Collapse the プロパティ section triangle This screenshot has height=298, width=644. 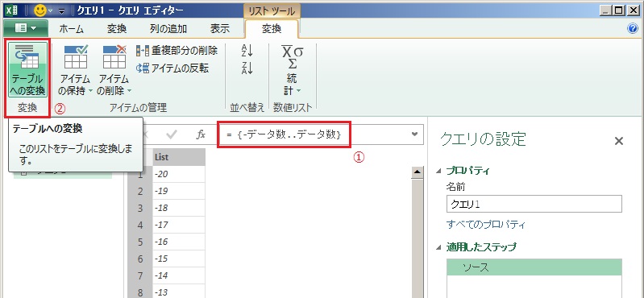[x=439, y=171]
